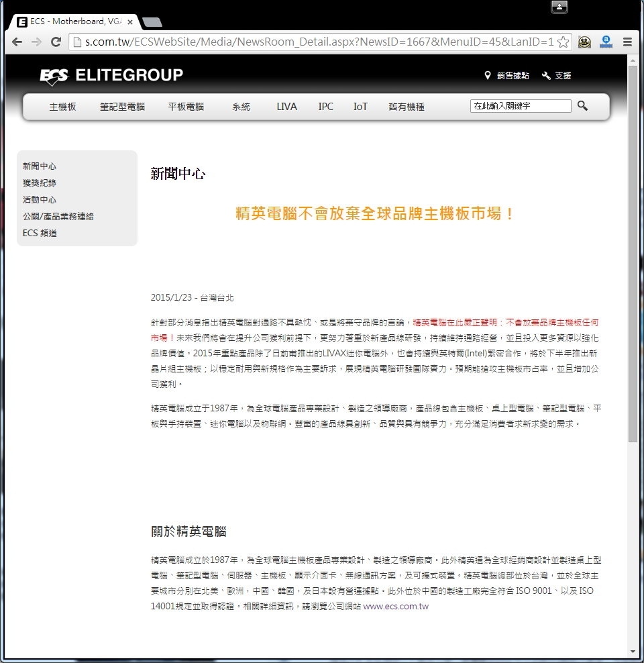Click the date line 2015/1/23 - 台灣台北
644x663 pixels.
pyautogui.click(x=193, y=298)
